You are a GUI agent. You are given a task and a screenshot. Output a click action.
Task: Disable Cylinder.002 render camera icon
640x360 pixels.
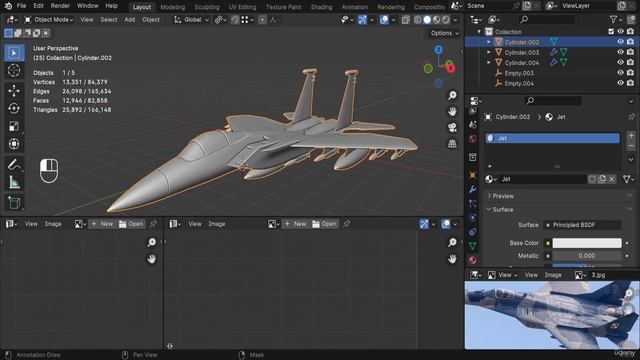[631, 42]
